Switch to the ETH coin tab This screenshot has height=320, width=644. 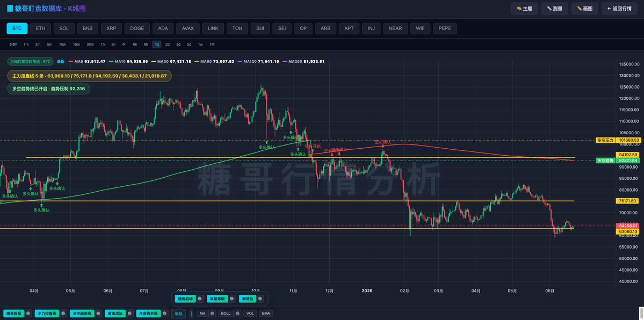(41, 28)
